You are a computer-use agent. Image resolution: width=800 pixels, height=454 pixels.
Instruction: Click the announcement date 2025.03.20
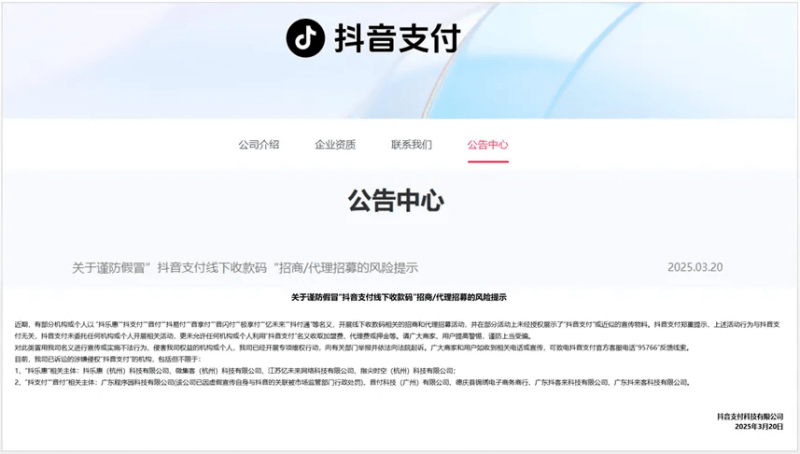click(x=695, y=267)
